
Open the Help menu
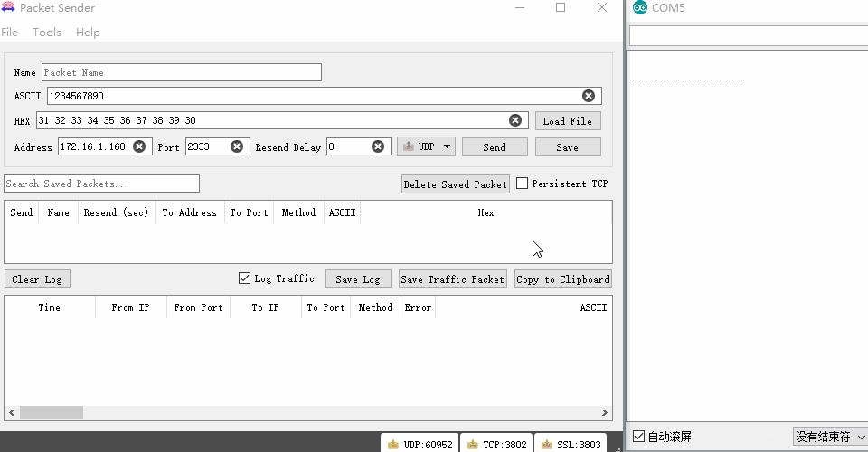pyautogui.click(x=88, y=32)
